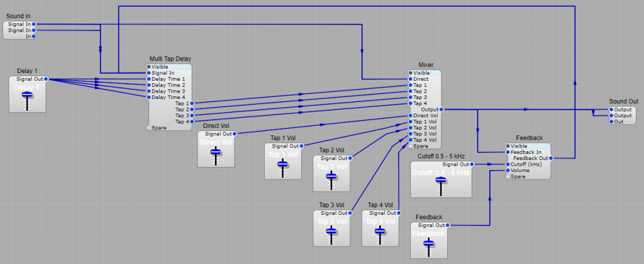Click the Tap 2 Vol fader
This screenshot has width=644, height=264.
(331, 176)
